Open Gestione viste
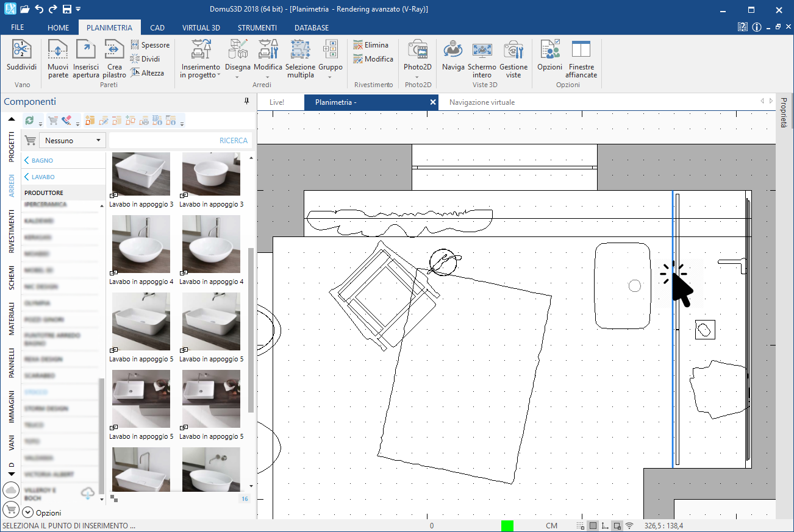The height and width of the screenshot is (532, 794). [x=513, y=59]
